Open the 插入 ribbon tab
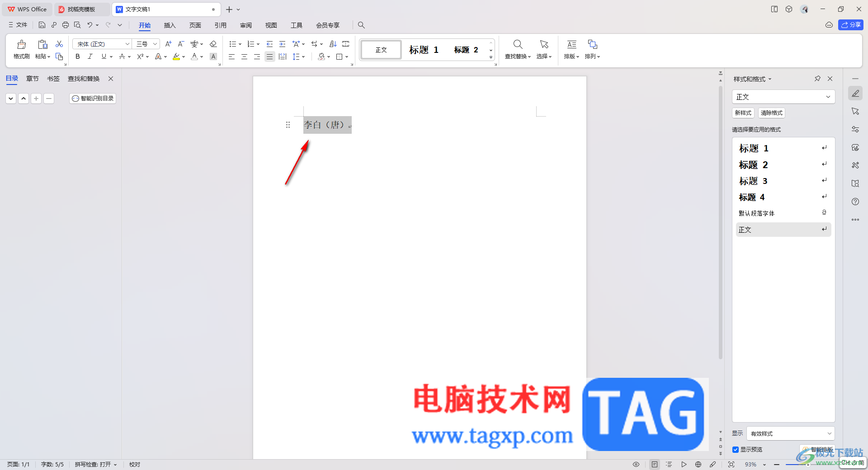This screenshot has height=470, width=868. click(170, 25)
